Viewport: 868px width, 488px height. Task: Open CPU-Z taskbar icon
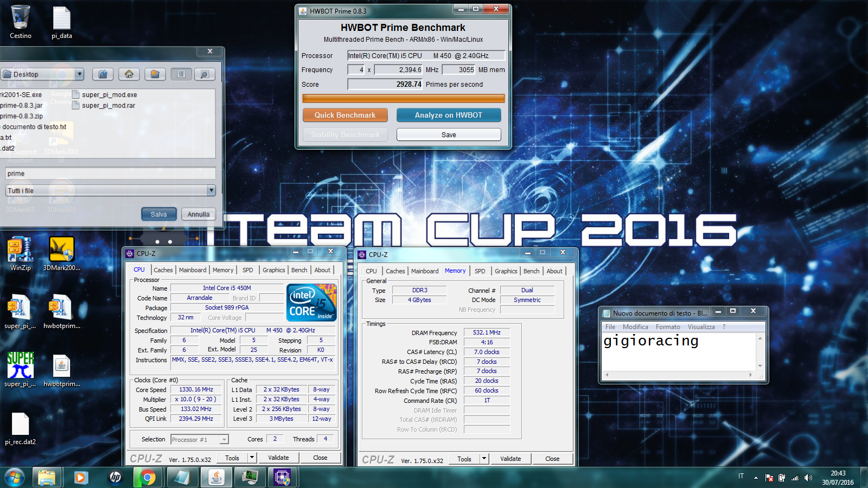282,477
